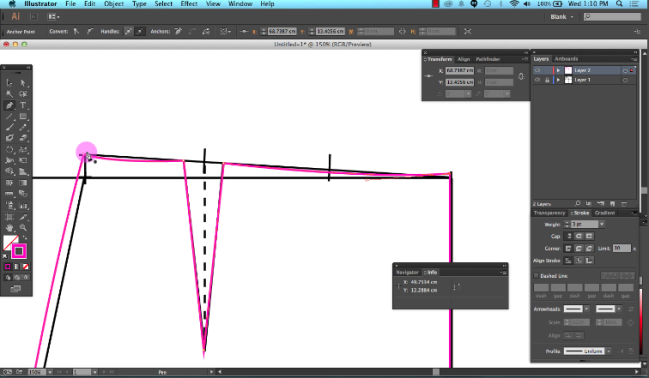Select Round Join corner option
The image size is (649, 378).
tap(579, 248)
